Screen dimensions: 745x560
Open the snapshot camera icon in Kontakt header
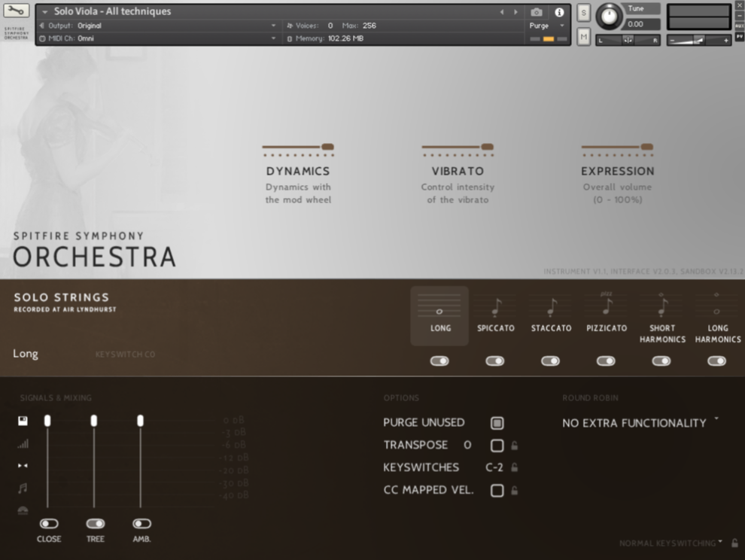pos(536,11)
